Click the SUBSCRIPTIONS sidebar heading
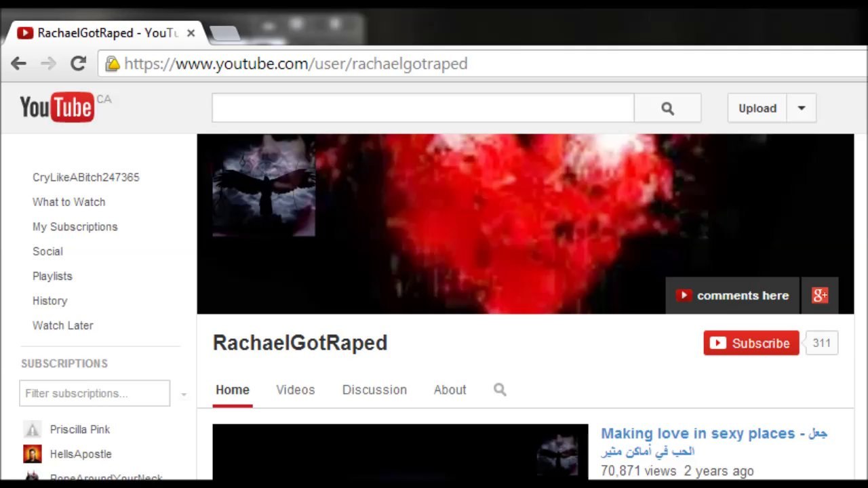 click(x=64, y=363)
